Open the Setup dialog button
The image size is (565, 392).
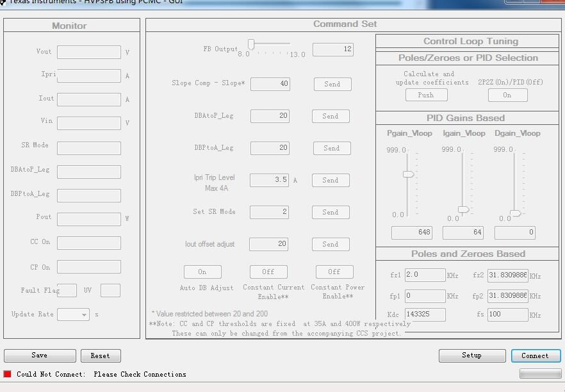coord(472,355)
